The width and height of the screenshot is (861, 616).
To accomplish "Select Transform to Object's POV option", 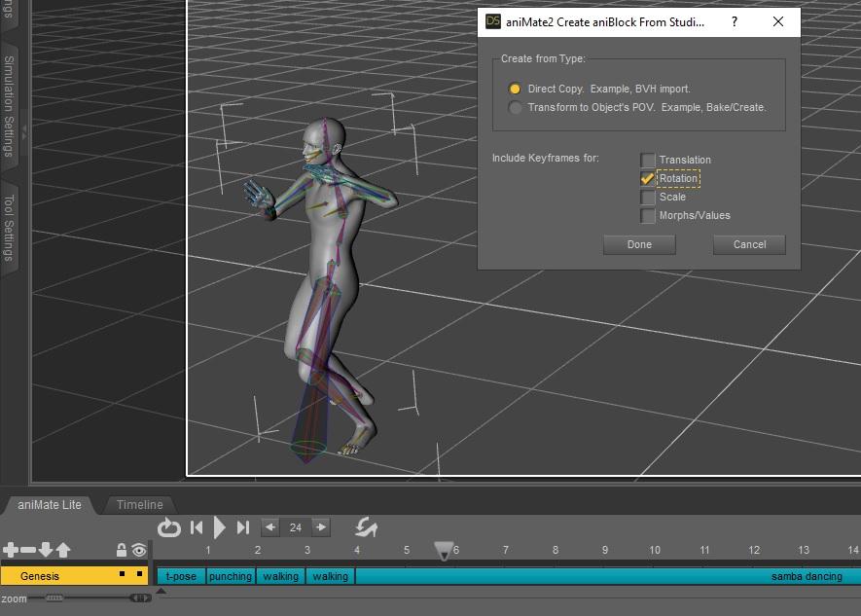I will coord(516,107).
